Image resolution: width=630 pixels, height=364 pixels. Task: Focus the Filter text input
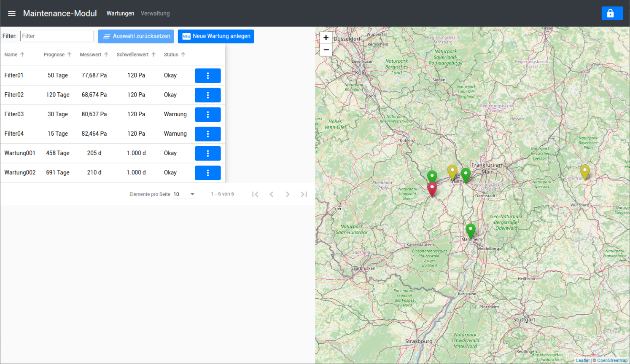pos(57,36)
